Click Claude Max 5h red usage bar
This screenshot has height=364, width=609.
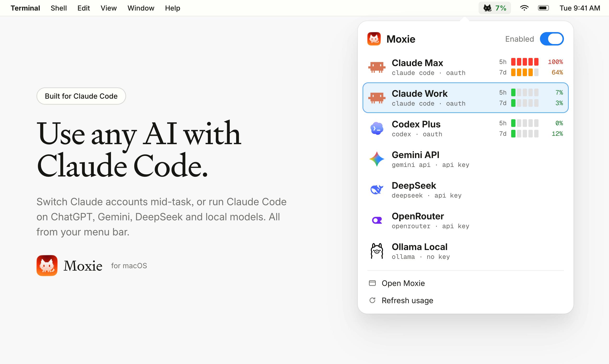coord(525,62)
